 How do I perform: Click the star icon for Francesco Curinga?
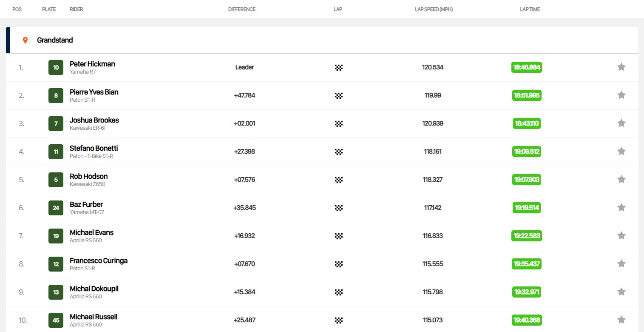tap(621, 263)
